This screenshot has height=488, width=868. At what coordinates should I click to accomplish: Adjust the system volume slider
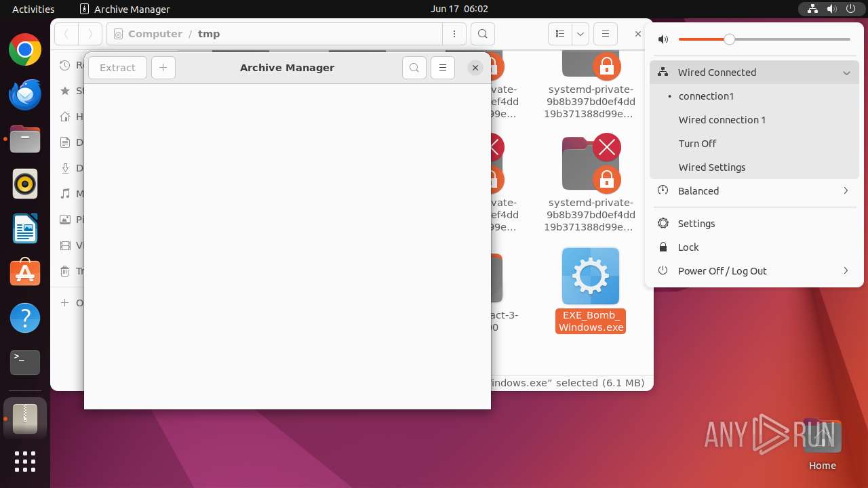[x=764, y=39]
